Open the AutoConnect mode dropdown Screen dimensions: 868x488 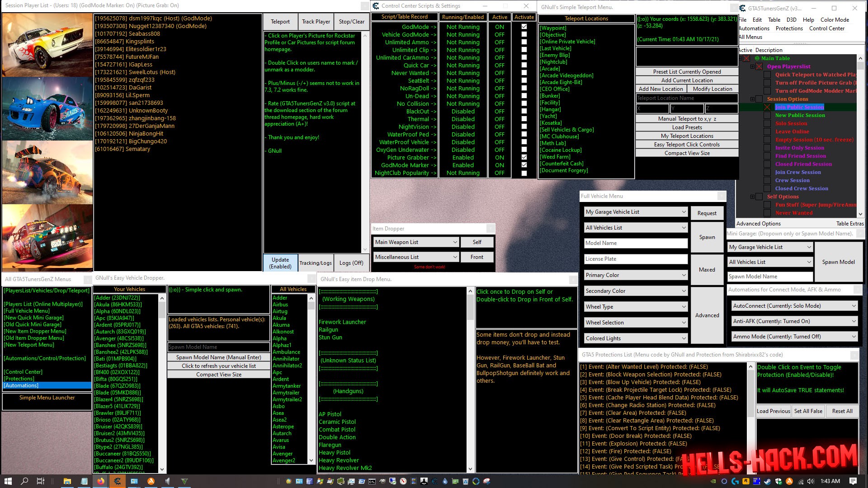coord(795,306)
